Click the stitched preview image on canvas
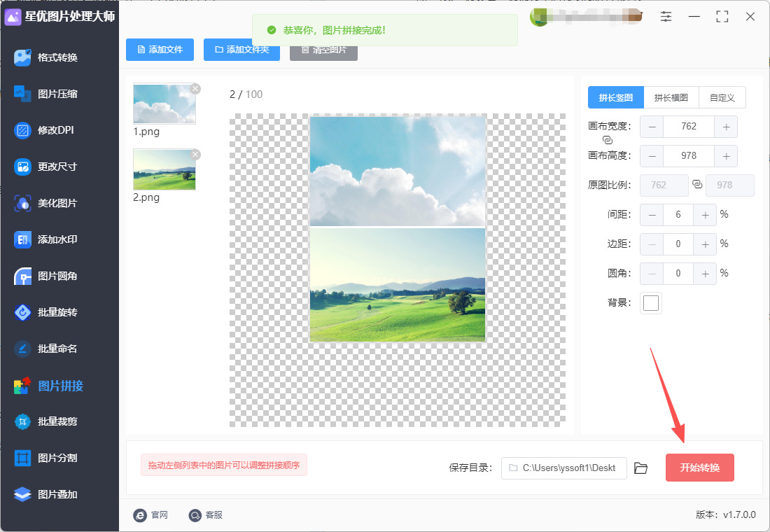Viewport: 770px width, 532px height. (x=398, y=228)
